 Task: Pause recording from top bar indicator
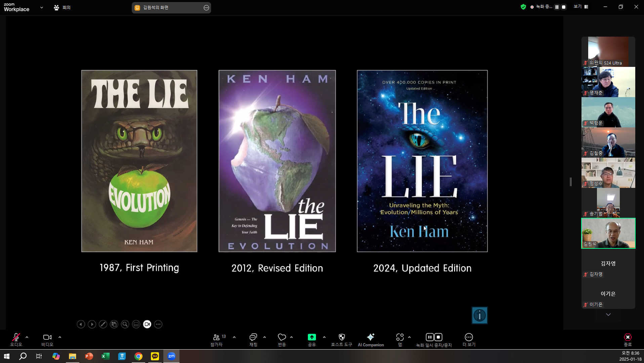tap(557, 7)
